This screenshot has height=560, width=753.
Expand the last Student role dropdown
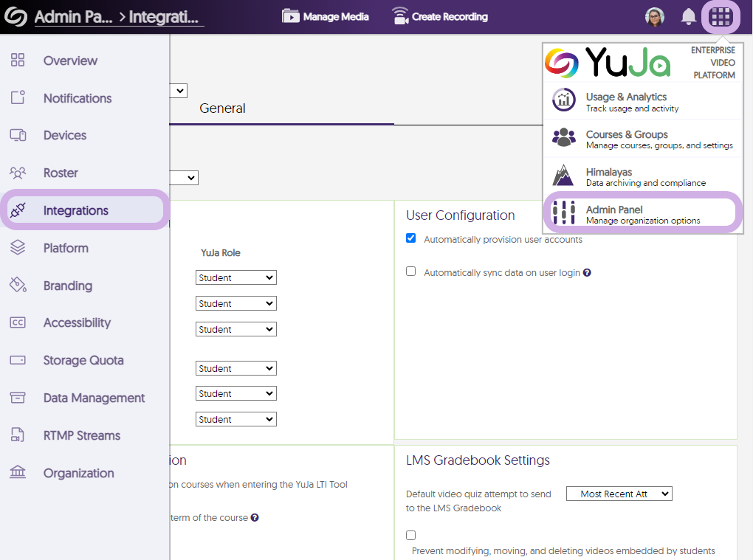click(235, 419)
